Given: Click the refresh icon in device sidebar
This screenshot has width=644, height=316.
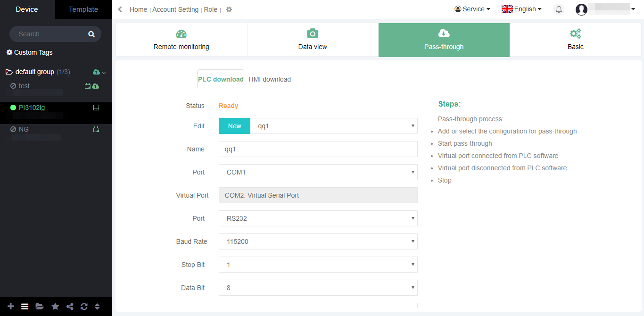Looking at the screenshot, I should tap(84, 307).
